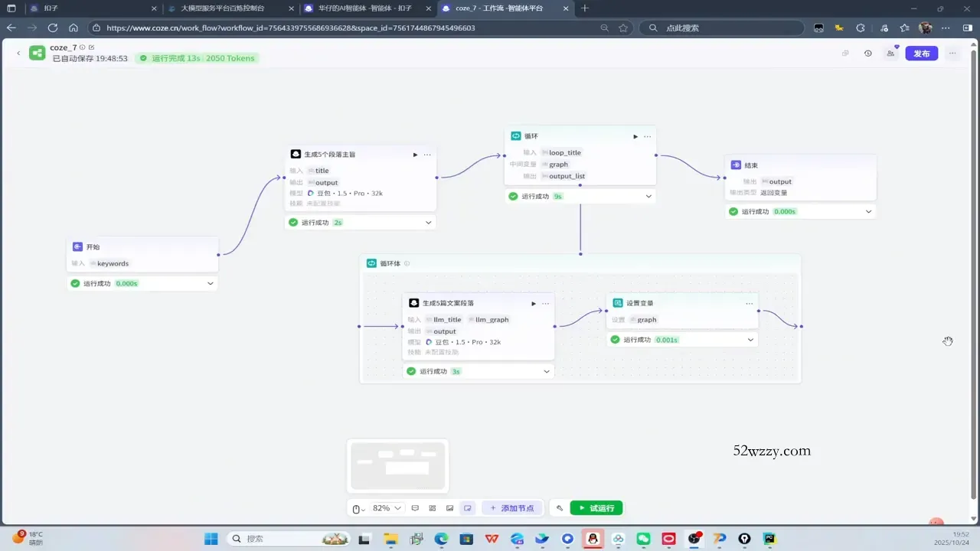Open the 82% zoom level dropdown
The image size is (980, 551).
(387, 508)
